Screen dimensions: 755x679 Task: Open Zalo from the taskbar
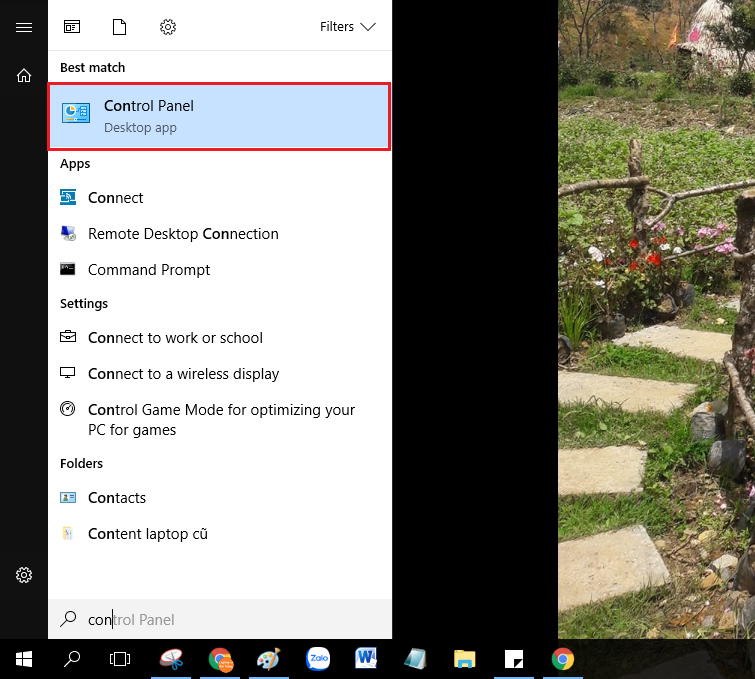[x=318, y=659]
